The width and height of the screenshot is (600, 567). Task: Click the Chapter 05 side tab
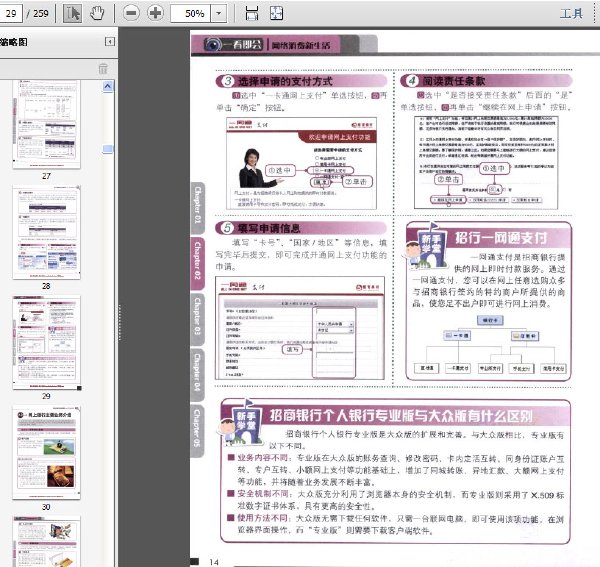197,431
